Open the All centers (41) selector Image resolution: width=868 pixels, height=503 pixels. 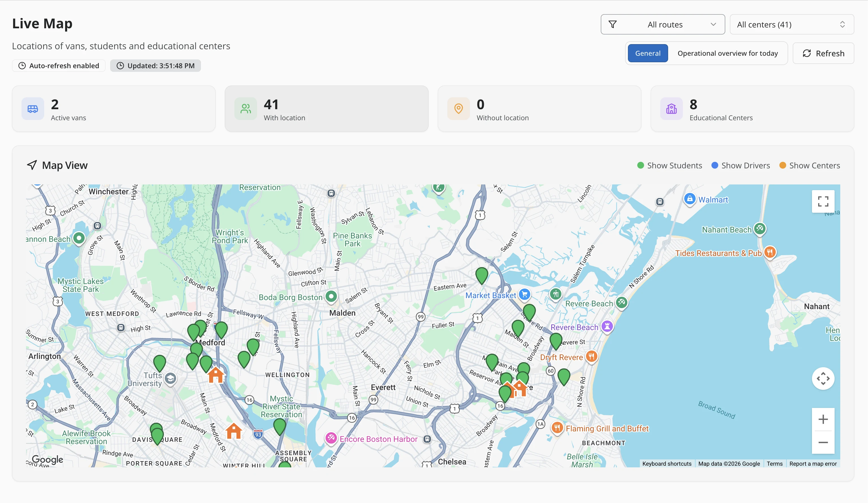click(792, 24)
